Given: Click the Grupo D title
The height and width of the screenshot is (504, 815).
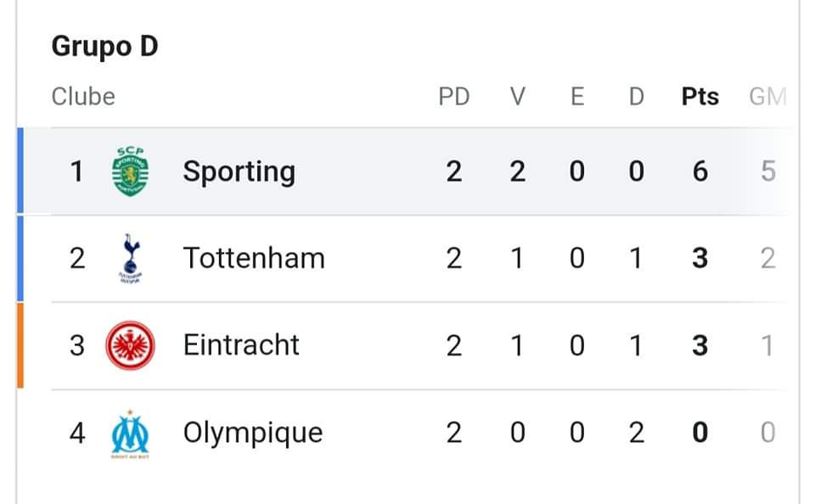Looking at the screenshot, I should point(105,47).
